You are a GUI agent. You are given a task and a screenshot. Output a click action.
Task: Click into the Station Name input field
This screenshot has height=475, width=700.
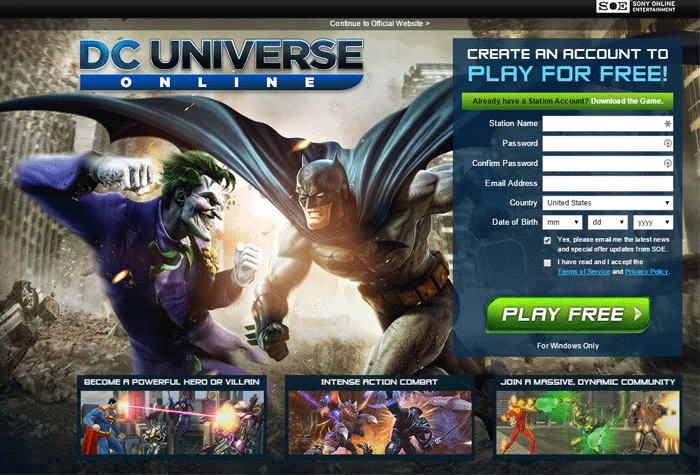pyautogui.click(x=608, y=124)
